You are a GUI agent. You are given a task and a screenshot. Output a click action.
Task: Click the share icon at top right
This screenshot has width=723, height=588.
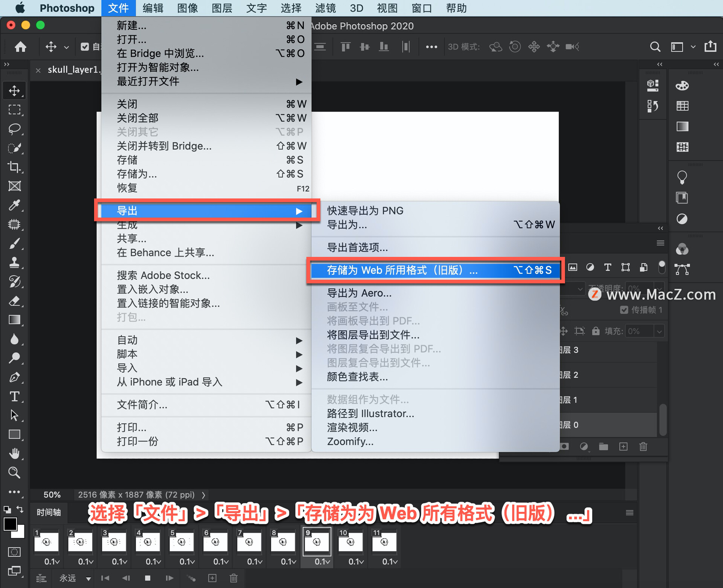pyautogui.click(x=711, y=46)
